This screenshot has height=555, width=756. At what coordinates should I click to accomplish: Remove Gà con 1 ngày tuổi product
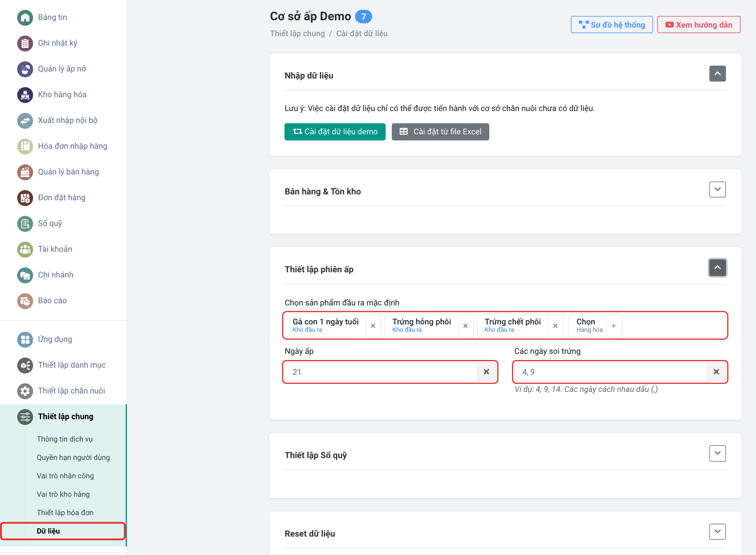tap(373, 326)
